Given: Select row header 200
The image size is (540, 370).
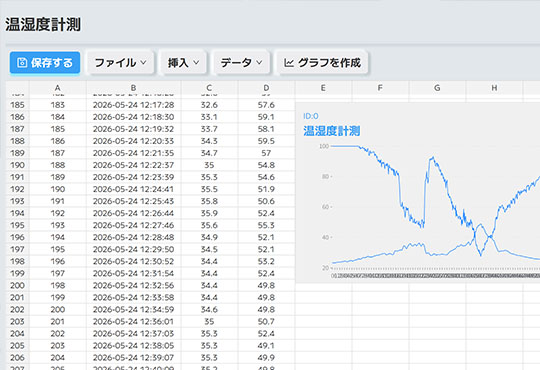Looking at the screenshot, I should (x=18, y=285).
